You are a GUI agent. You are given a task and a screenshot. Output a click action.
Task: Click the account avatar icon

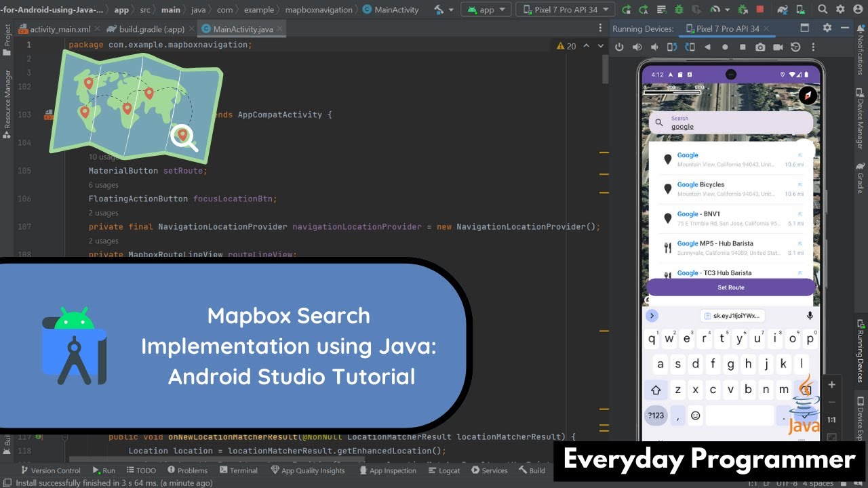859,9
